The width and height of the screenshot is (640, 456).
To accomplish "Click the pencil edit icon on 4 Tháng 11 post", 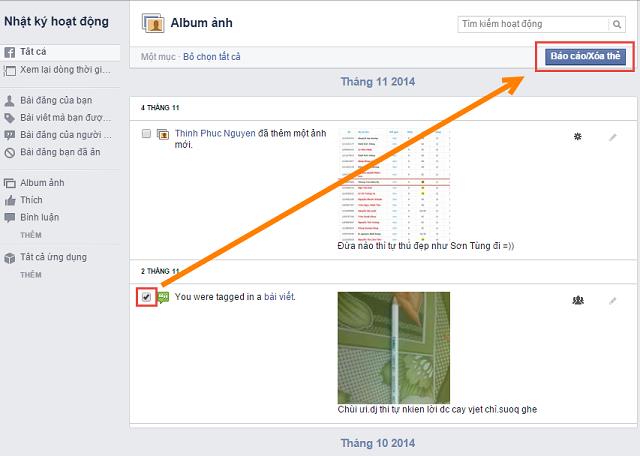I will tap(613, 138).
